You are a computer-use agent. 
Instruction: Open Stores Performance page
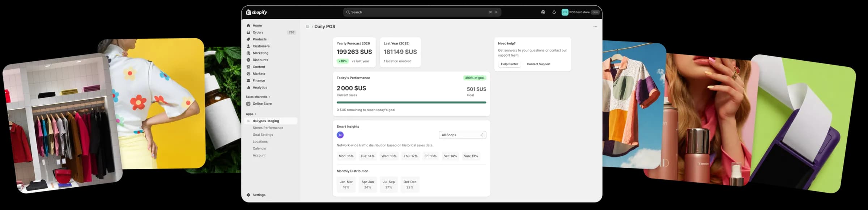[268, 128]
